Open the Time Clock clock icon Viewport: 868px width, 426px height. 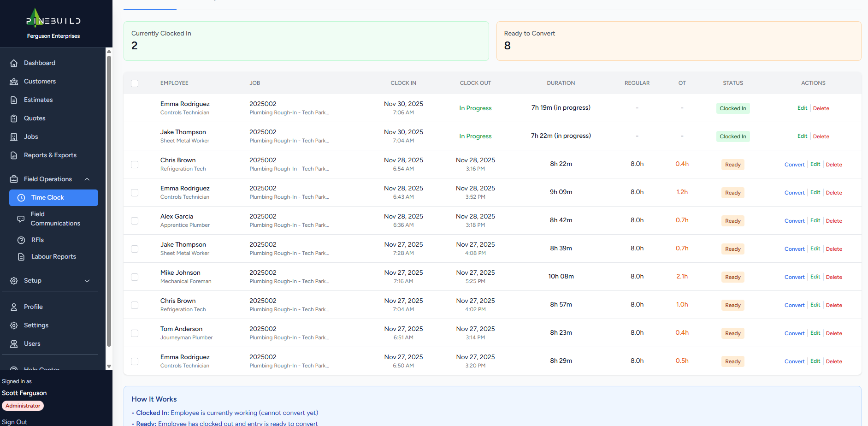pyautogui.click(x=21, y=197)
